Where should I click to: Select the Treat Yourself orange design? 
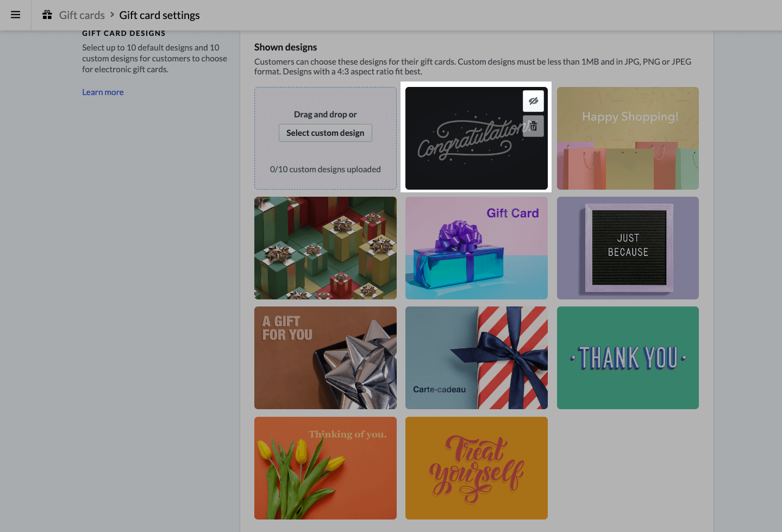476,468
